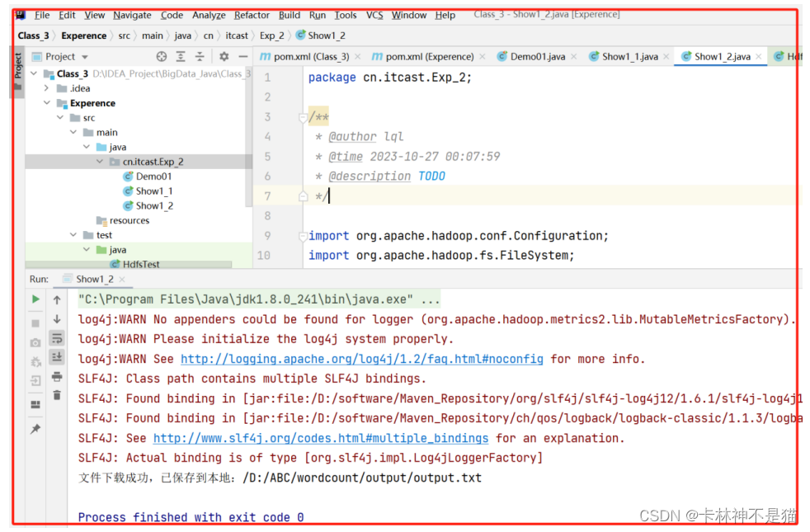The height and width of the screenshot is (532, 810).
Task: Click the layout icon in Run panel
Action: [35, 404]
